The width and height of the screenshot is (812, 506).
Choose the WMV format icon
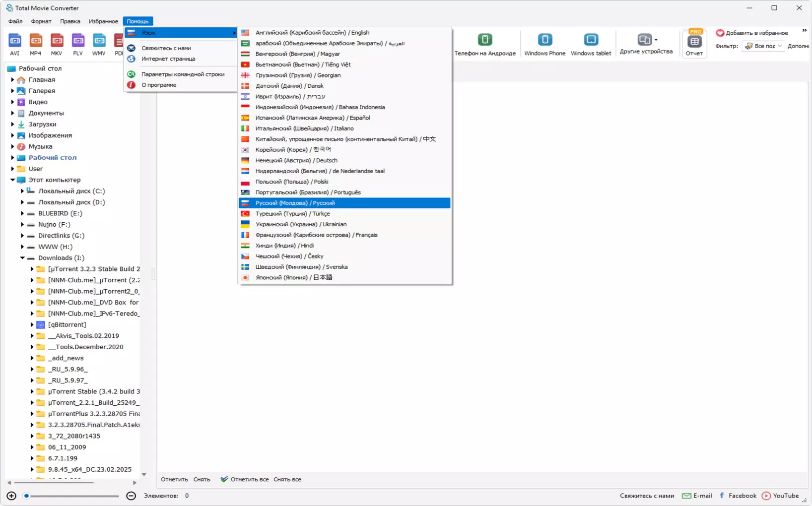pyautogui.click(x=99, y=44)
